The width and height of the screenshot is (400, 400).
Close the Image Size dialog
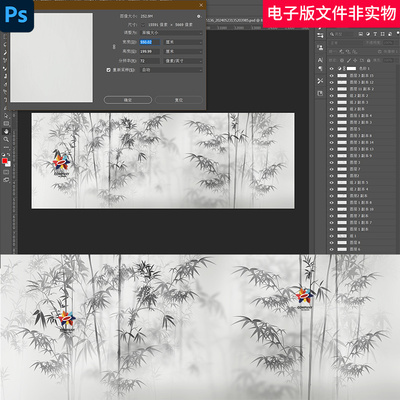201,5
